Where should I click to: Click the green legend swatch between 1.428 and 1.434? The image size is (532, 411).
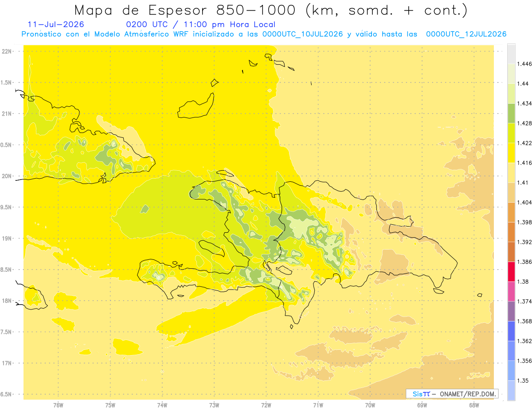[x=511, y=113]
